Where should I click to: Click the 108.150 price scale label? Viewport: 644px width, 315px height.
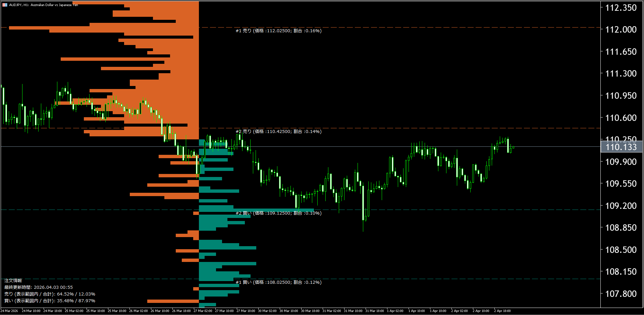click(621, 272)
